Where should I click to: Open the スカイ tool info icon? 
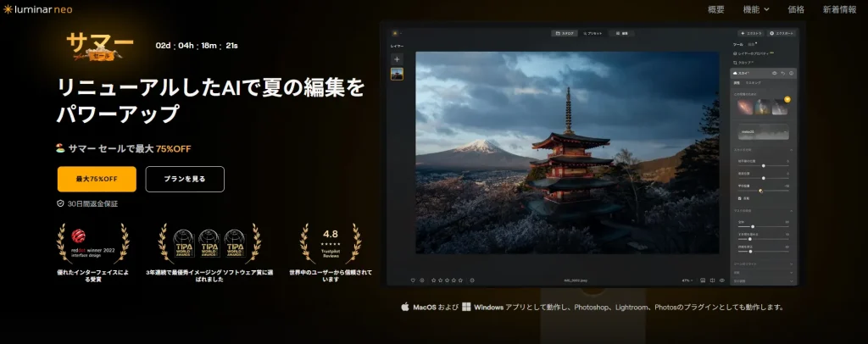coord(791,73)
